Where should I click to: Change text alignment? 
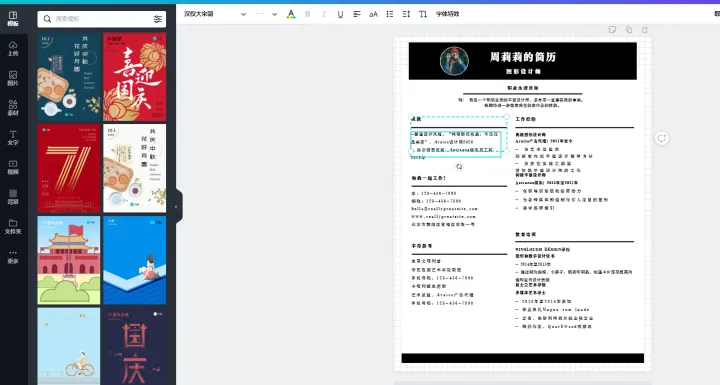pos(357,14)
